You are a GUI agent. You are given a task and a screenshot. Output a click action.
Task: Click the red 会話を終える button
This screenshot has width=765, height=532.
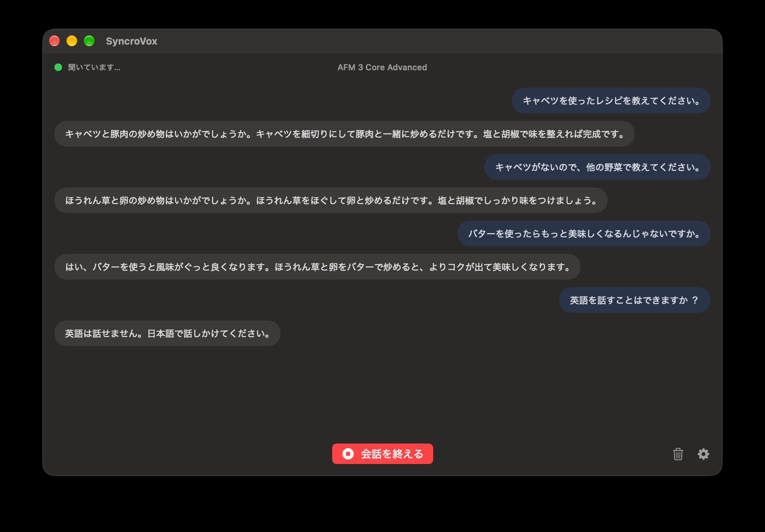[x=382, y=454]
